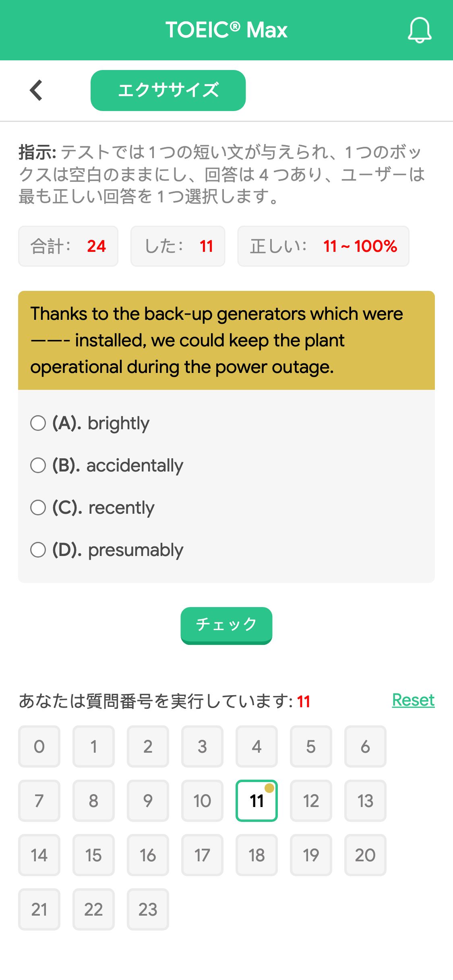Open notifications with the bell icon
This screenshot has height=980, width=453.
click(x=420, y=30)
